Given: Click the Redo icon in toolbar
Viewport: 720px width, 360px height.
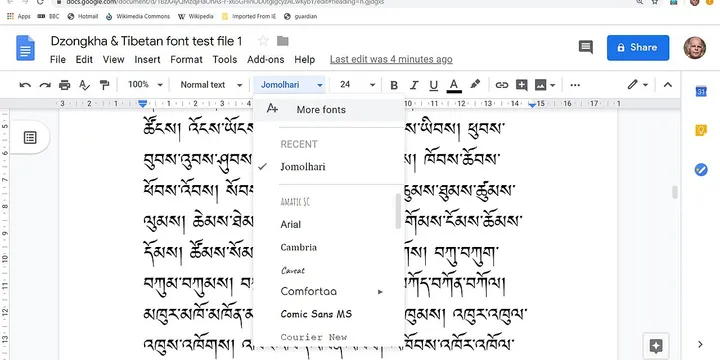Looking at the screenshot, I should pos(45,85).
